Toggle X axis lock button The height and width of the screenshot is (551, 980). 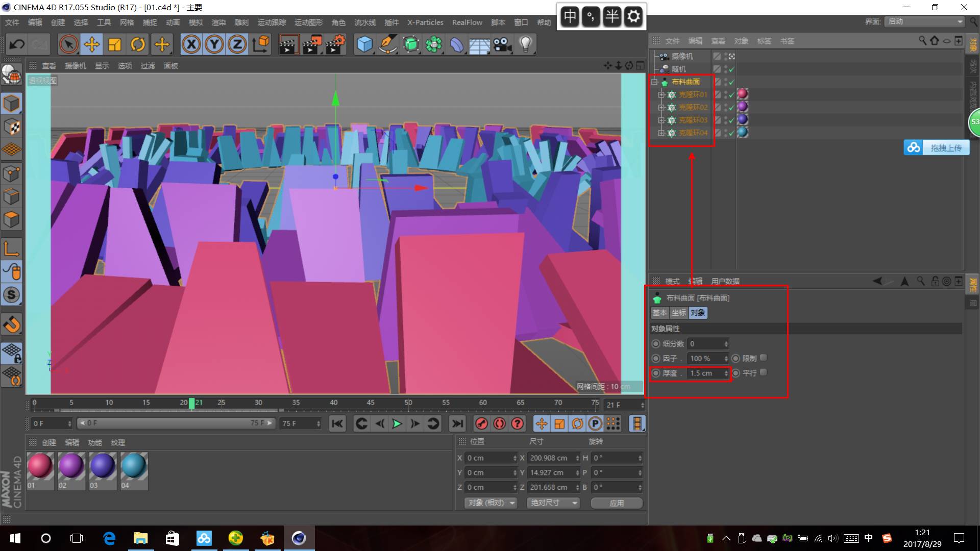pyautogui.click(x=191, y=44)
